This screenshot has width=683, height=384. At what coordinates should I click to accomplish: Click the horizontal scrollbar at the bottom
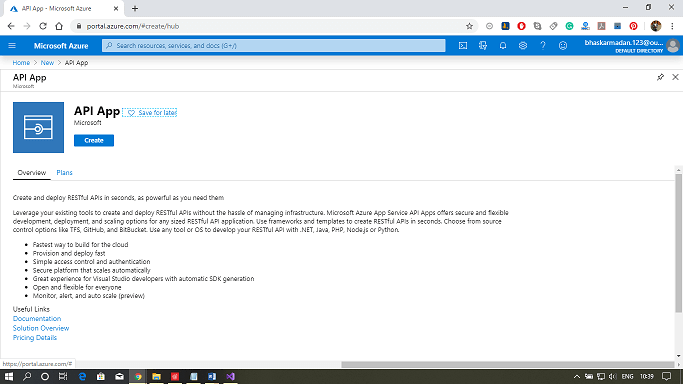[507, 364]
